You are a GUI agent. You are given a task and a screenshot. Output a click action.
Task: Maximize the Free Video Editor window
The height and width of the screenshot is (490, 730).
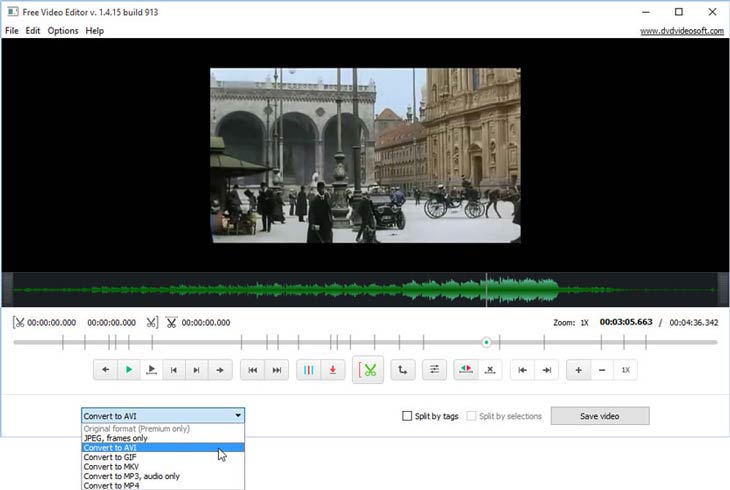pos(679,12)
